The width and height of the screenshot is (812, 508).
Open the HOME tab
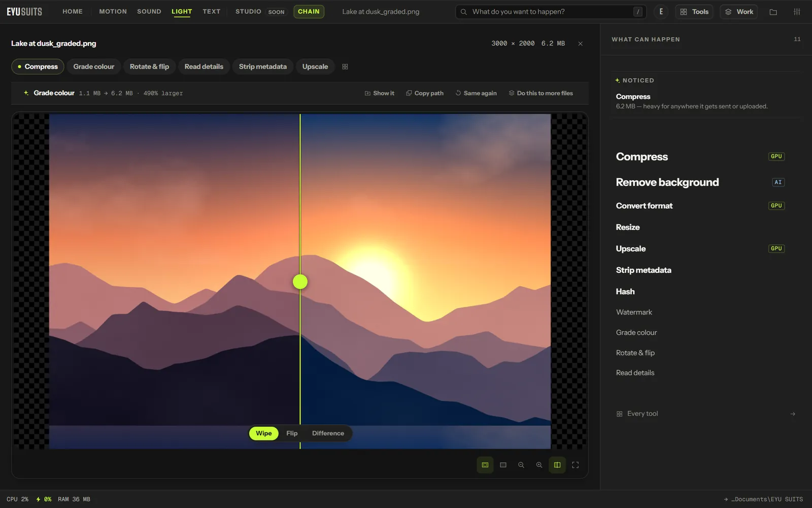point(73,12)
